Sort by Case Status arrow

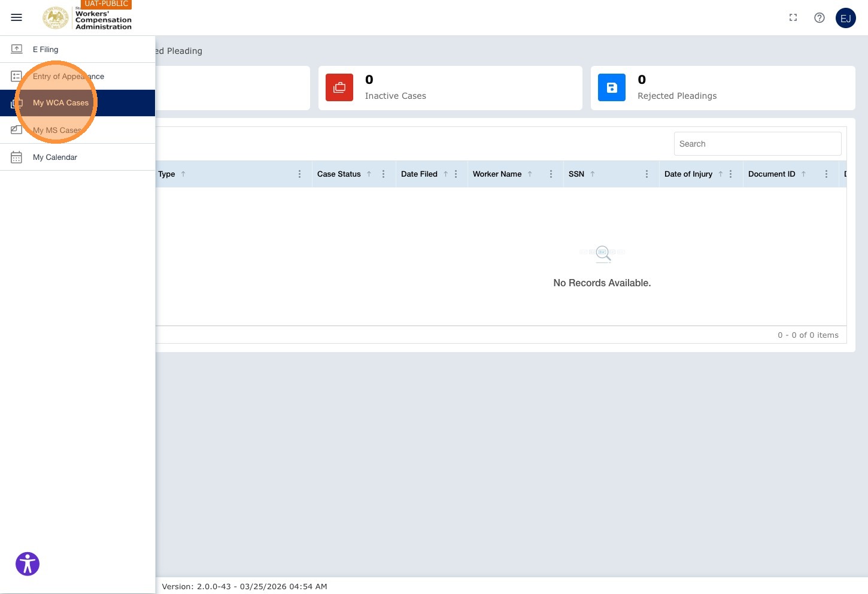369,174
